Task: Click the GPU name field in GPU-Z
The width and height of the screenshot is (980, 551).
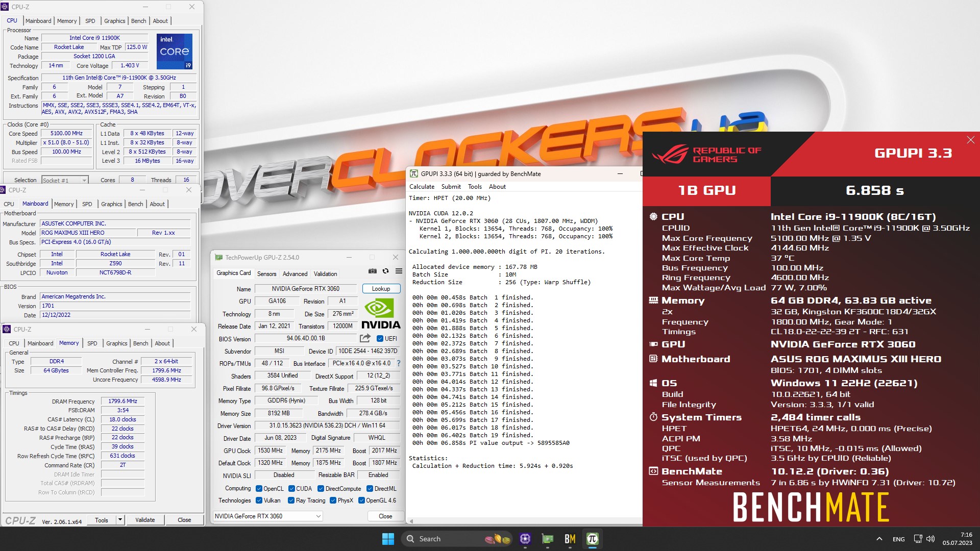Action: 306,289
